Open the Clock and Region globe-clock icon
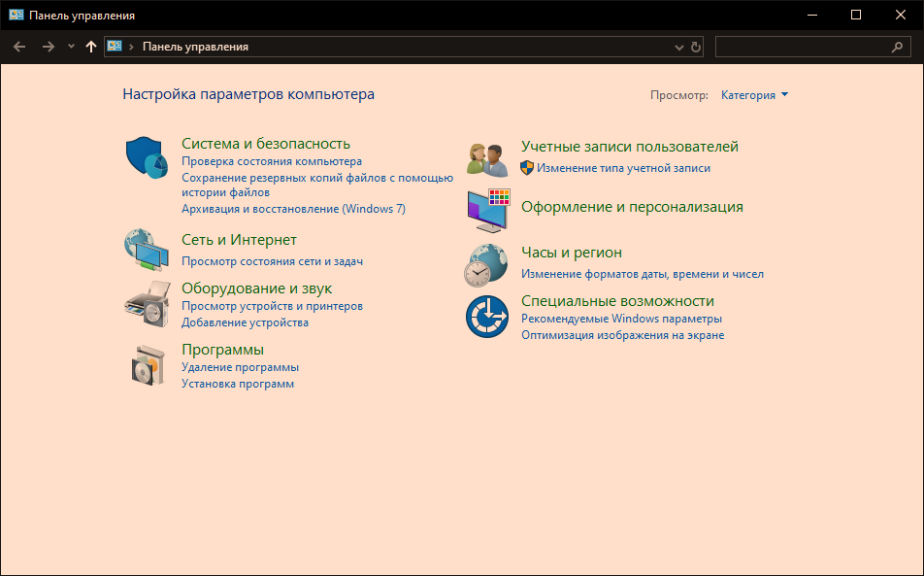This screenshot has height=576, width=924. pos(486,265)
